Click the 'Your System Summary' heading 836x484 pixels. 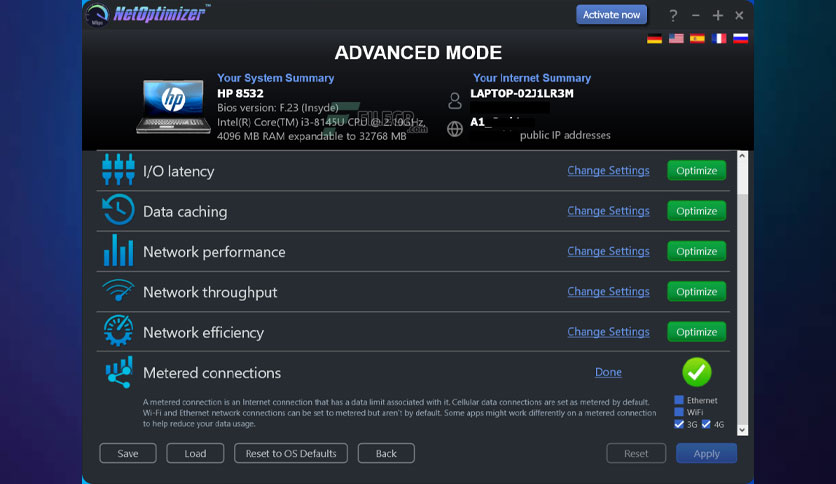[x=276, y=78]
